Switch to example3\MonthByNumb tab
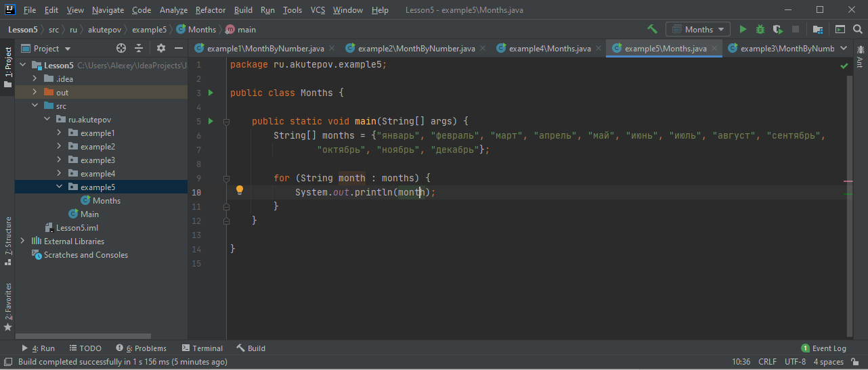The image size is (868, 370). (781, 49)
